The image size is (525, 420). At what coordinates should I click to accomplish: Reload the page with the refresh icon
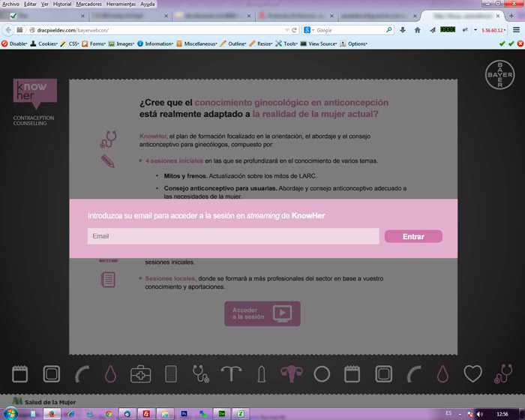pyautogui.click(x=294, y=30)
